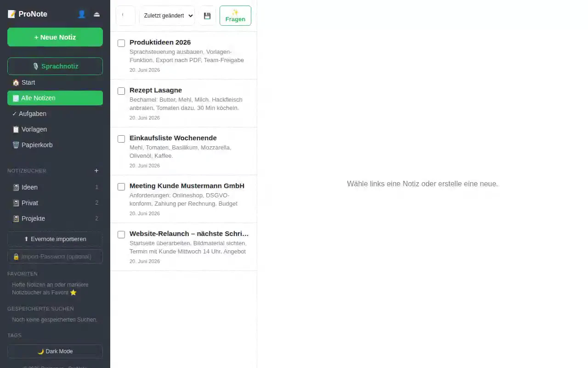Check the Produktideen 2026 checkbox
This screenshot has width=588, height=368.
121,43
